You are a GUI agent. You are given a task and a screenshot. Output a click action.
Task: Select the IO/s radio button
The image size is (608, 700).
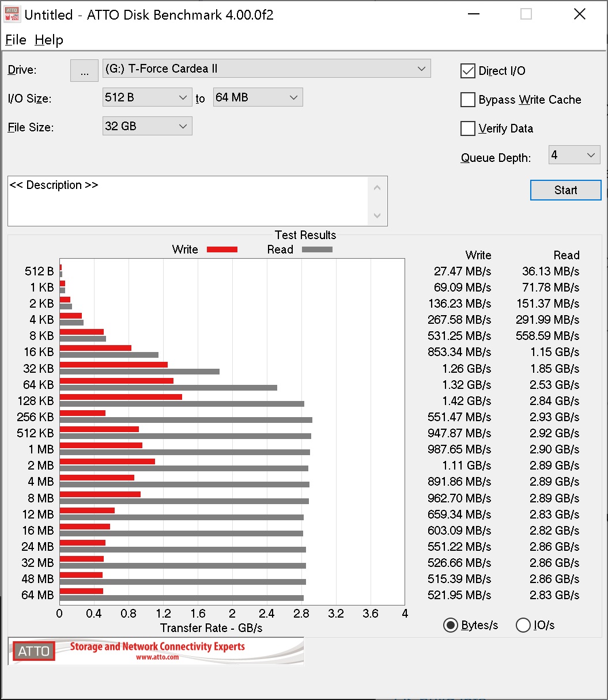point(523,625)
